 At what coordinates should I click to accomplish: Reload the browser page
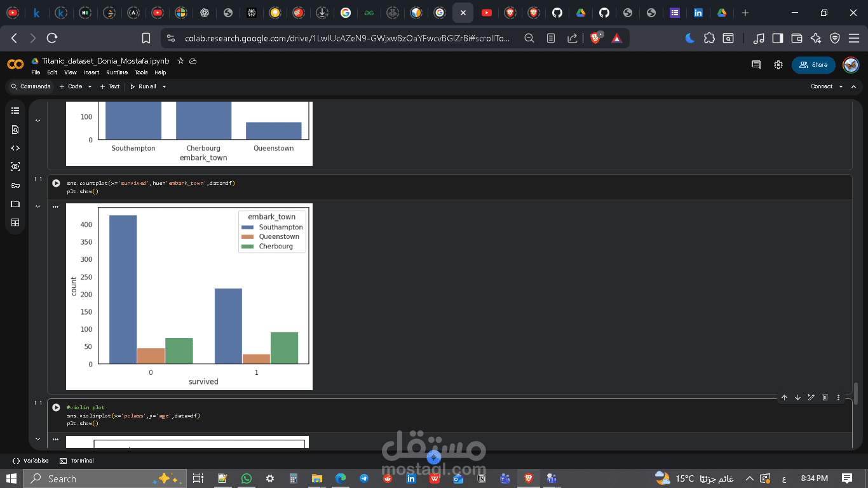point(52,38)
